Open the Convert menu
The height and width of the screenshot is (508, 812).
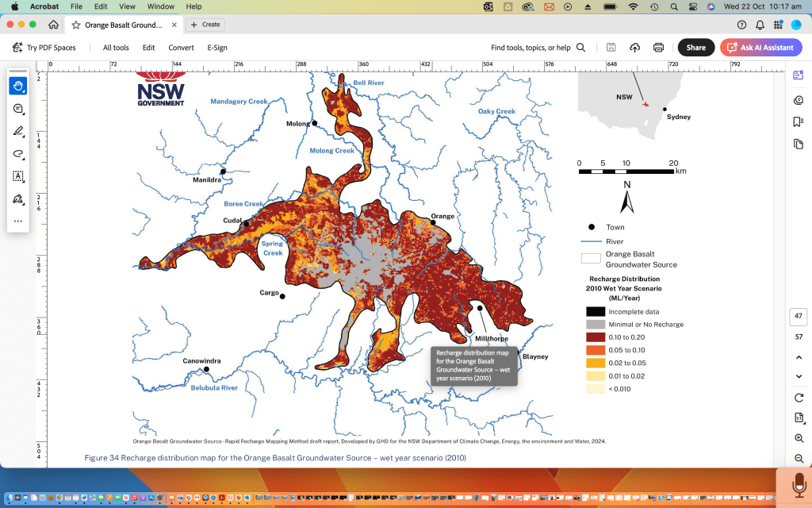181,48
